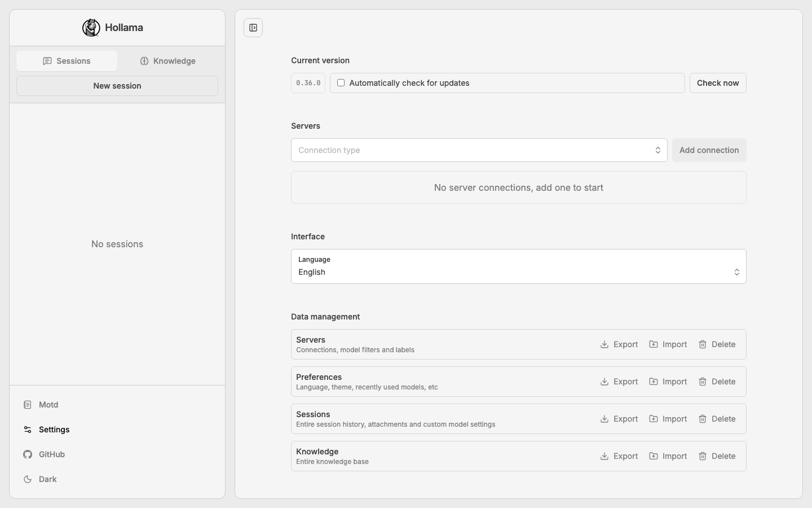The width and height of the screenshot is (812, 508).
Task: Start a New session
Action: click(x=117, y=86)
